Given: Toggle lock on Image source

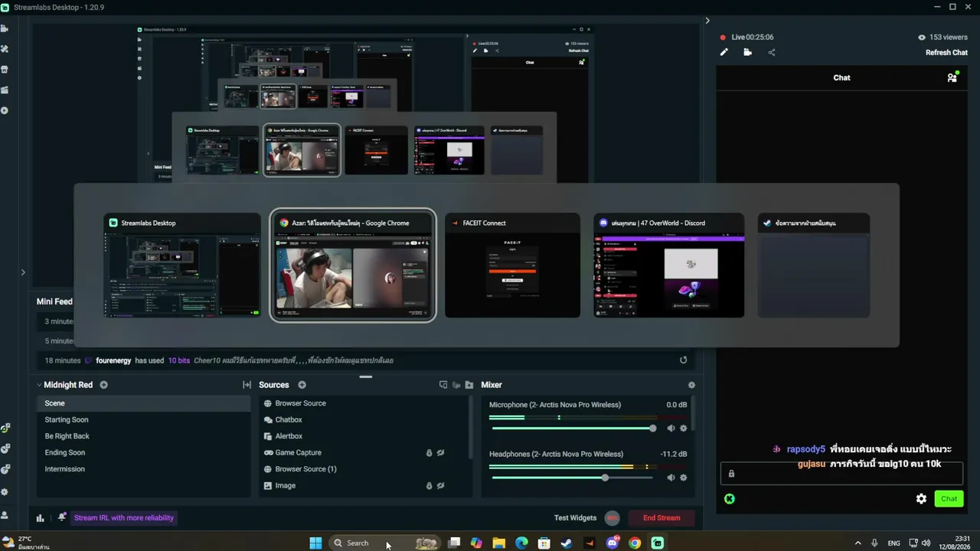Looking at the screenshot, I should point(429,486).
